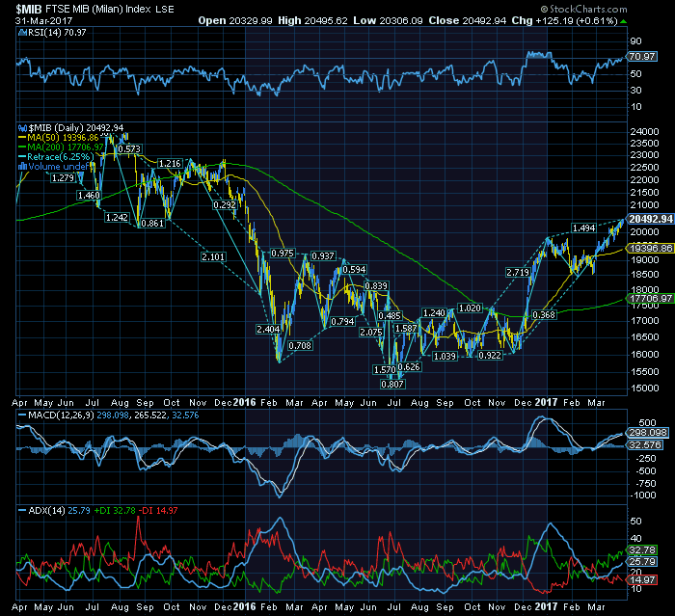Click the 0.292 retracement label
The image size is (675, 616).
coord(225,205)
